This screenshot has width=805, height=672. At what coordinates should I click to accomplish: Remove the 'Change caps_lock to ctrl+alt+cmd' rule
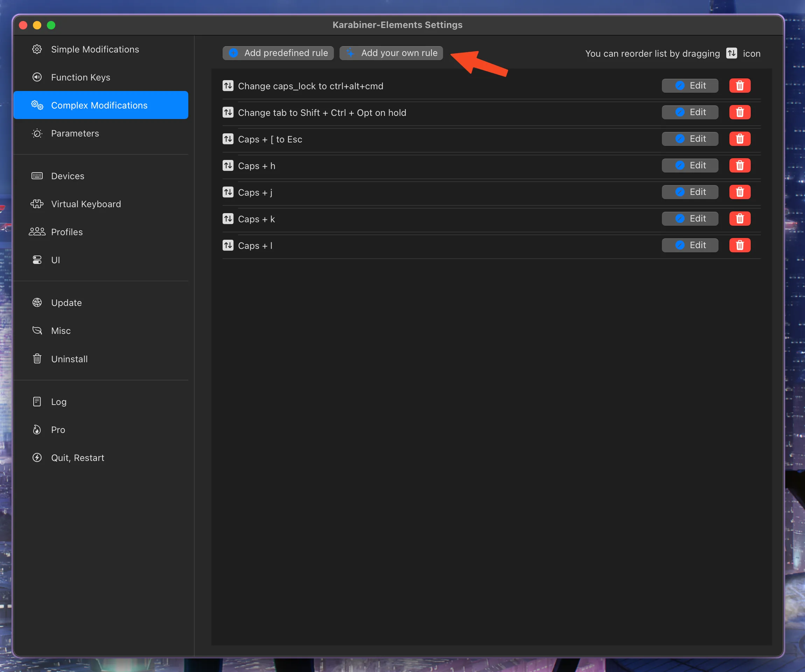click(x=740, y=85)
